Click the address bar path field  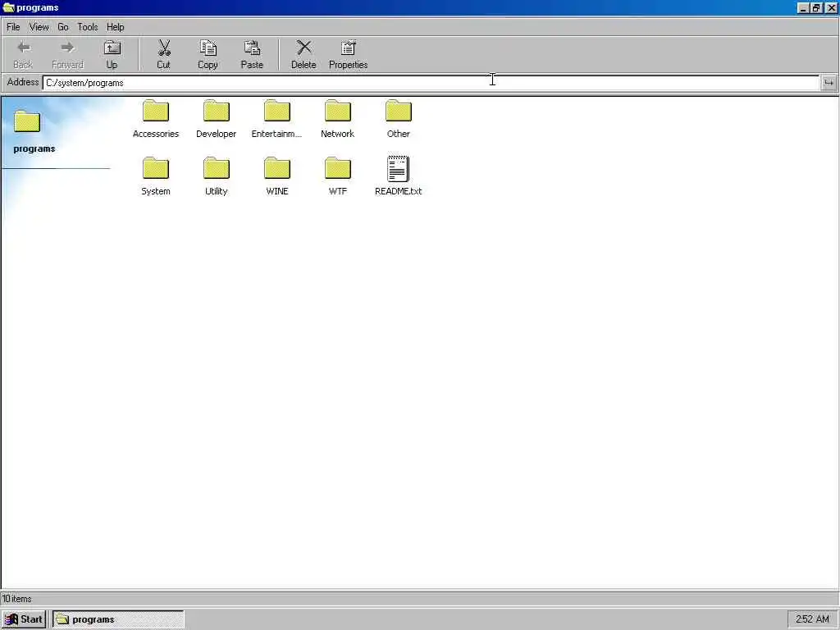431,83
